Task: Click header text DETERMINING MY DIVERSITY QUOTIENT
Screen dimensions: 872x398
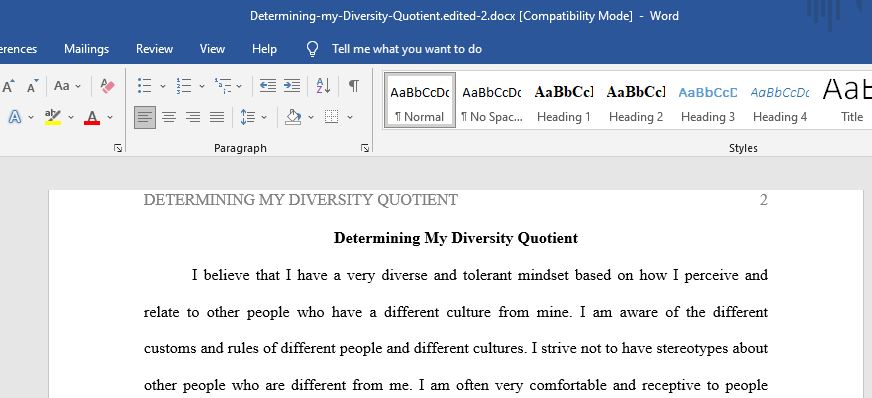Action: 300,200
